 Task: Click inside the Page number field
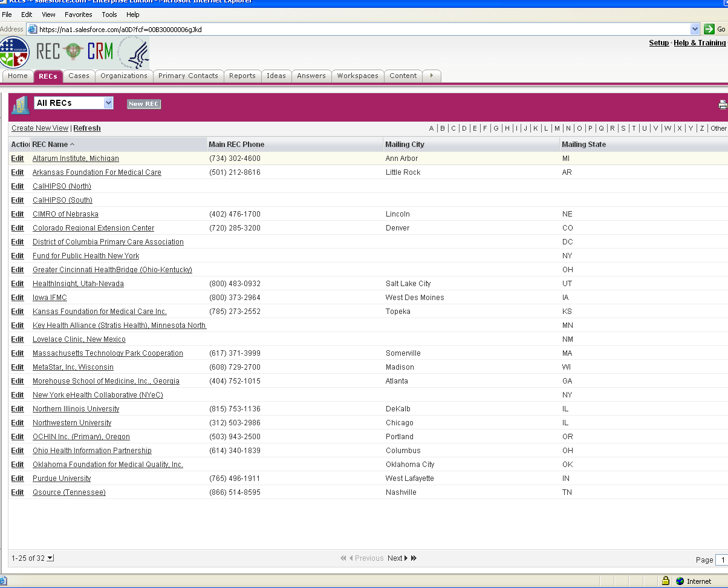pyautogui.click(x=721, y=560)
